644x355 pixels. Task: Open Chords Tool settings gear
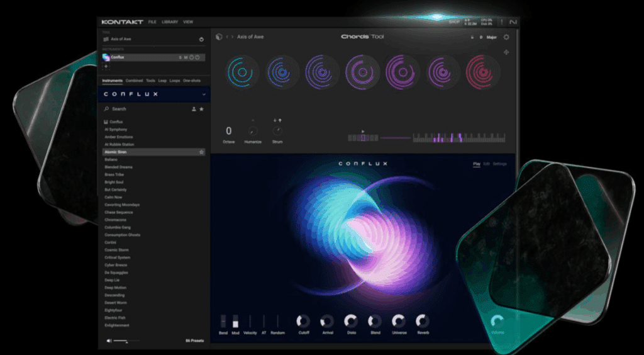tap(506, 37)
